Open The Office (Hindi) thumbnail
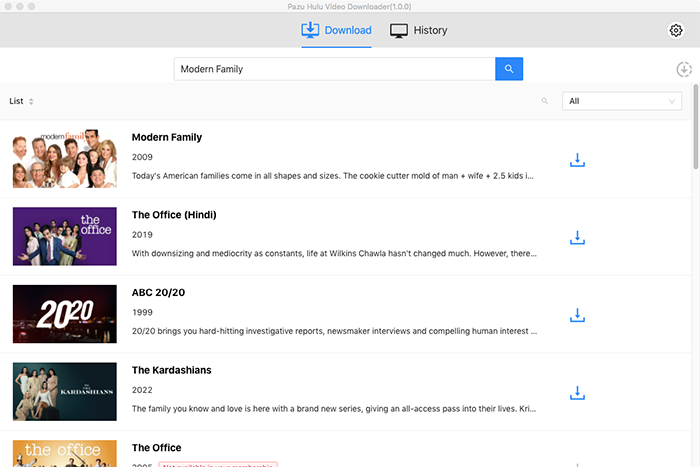This screenshot has width=700, height=467. coord(65,236)
